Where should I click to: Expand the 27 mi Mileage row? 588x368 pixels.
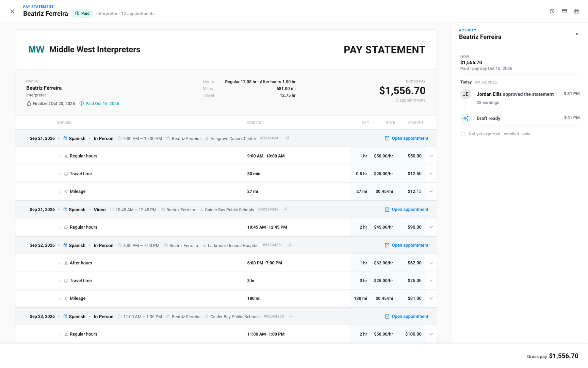tap(431, 191)
